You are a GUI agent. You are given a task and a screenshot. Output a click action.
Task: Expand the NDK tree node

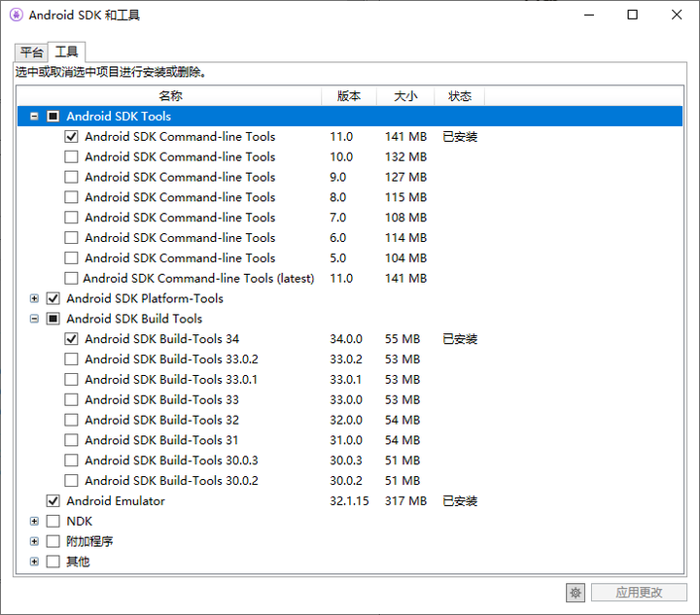coord(35,522)
